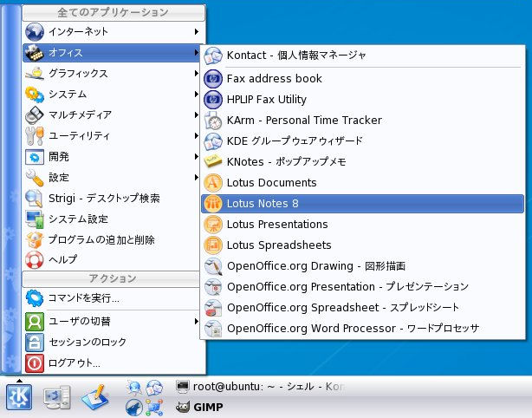
Task: Switch to root@ubuntu シェル taskbar entry
Action: 260,387
